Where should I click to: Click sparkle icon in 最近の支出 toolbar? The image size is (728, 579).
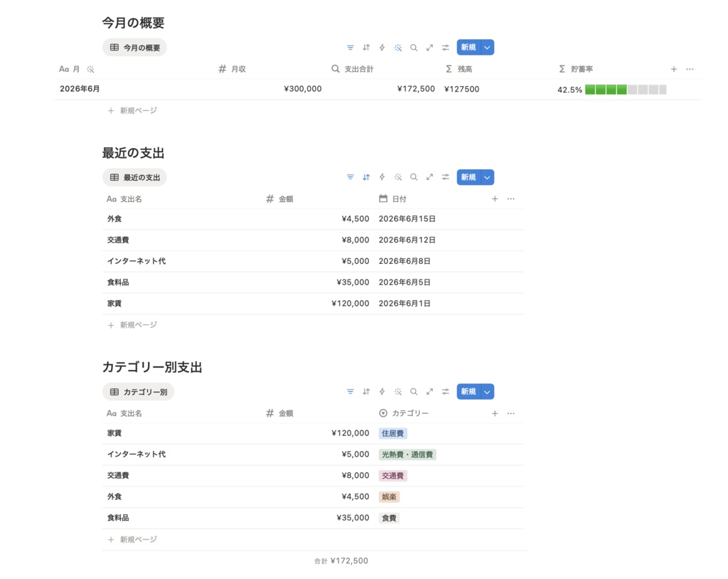coord(398,177)
